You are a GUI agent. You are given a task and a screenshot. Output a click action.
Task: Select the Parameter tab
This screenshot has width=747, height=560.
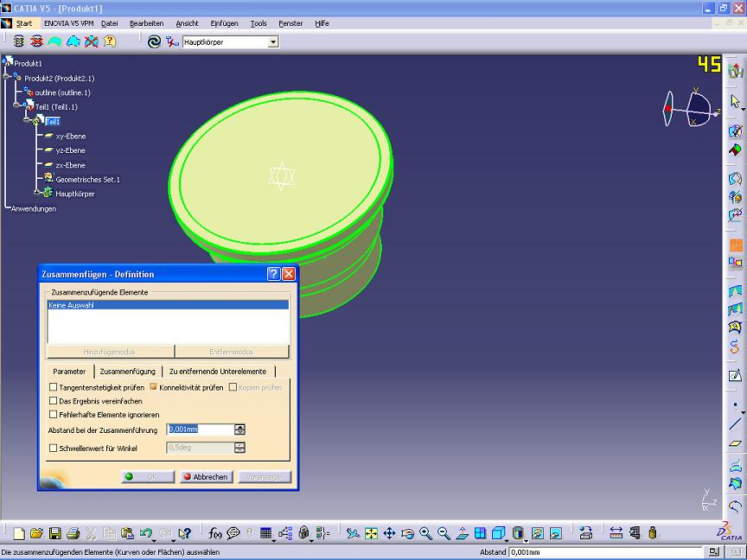(69, 372)
